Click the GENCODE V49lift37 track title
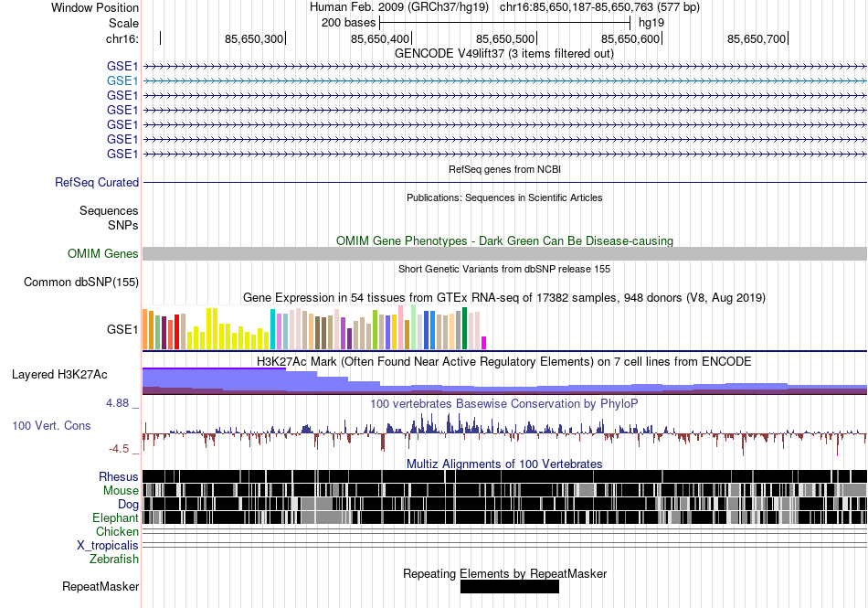Screen dimensions: 868x608 click(x=504, y=54)
